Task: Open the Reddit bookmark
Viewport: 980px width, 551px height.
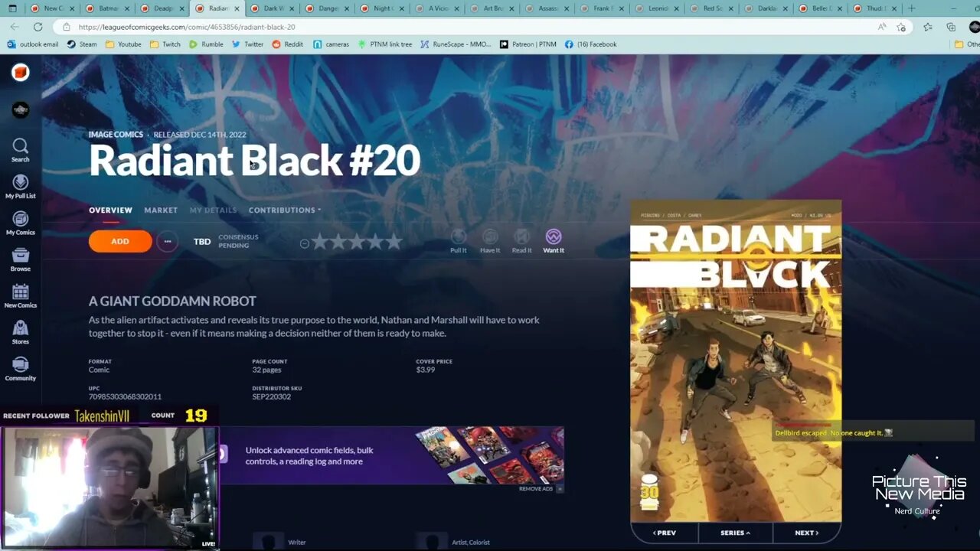Action: click(x=288, y=44)
